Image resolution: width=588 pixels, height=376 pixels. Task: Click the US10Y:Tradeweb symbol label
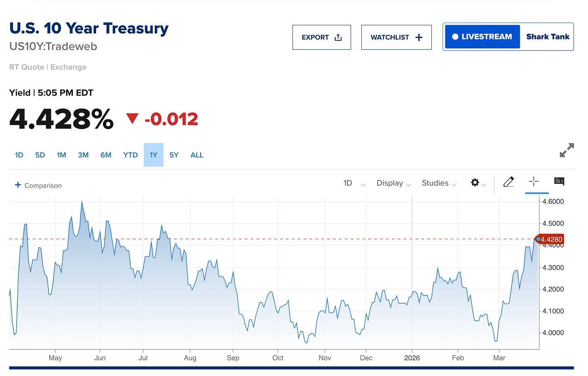(x=53, y=46)
